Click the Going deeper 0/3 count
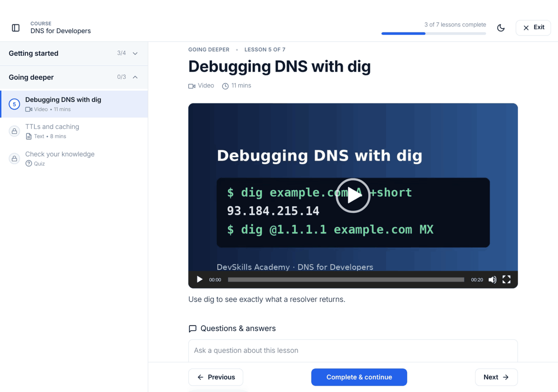558x392 pixels. click(121, 77)
